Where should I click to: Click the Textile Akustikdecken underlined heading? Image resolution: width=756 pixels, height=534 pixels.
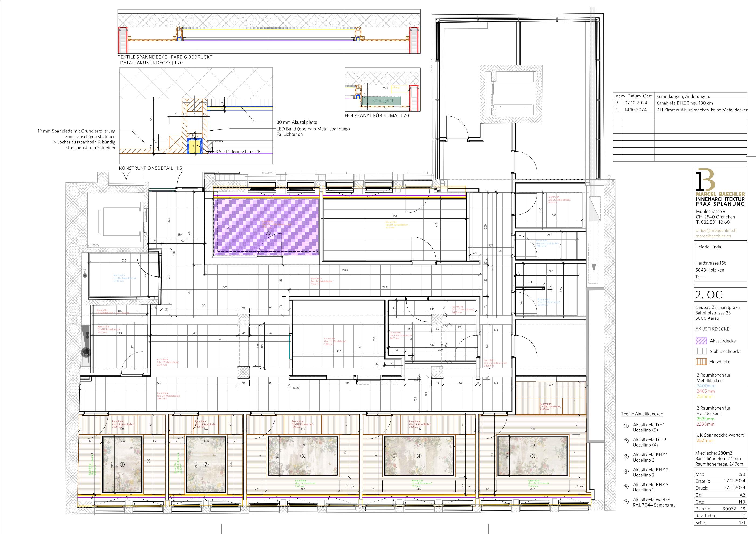(x=642, y=414)
